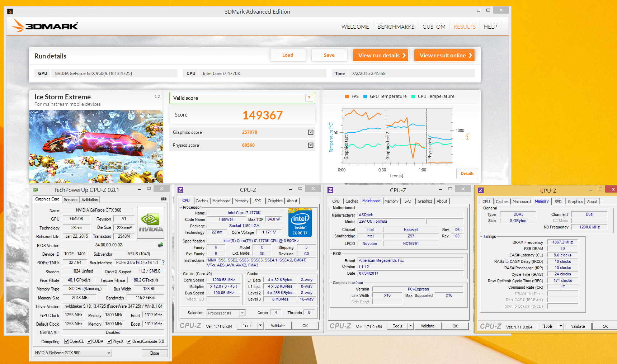Click the green CPU Temperature legend swatch
Viewport: 617px width, 364px height.
coord(413,96)
